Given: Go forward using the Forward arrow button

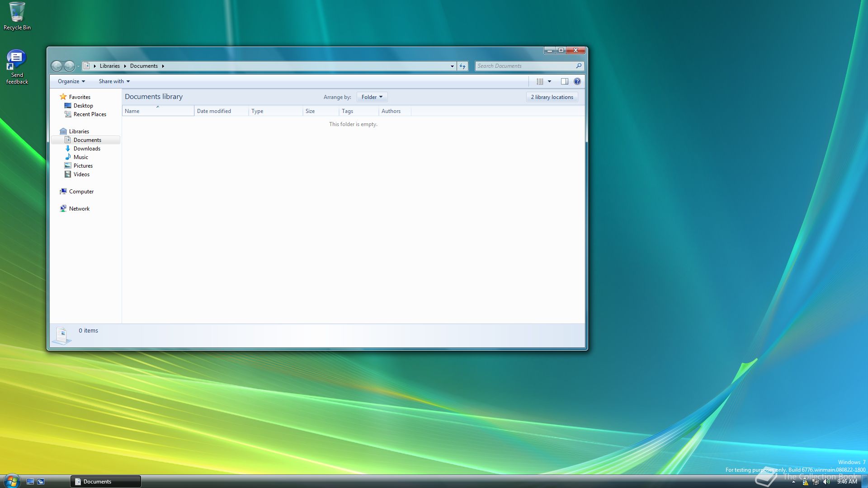Looking at the screenshot, I should pos(69,66).
